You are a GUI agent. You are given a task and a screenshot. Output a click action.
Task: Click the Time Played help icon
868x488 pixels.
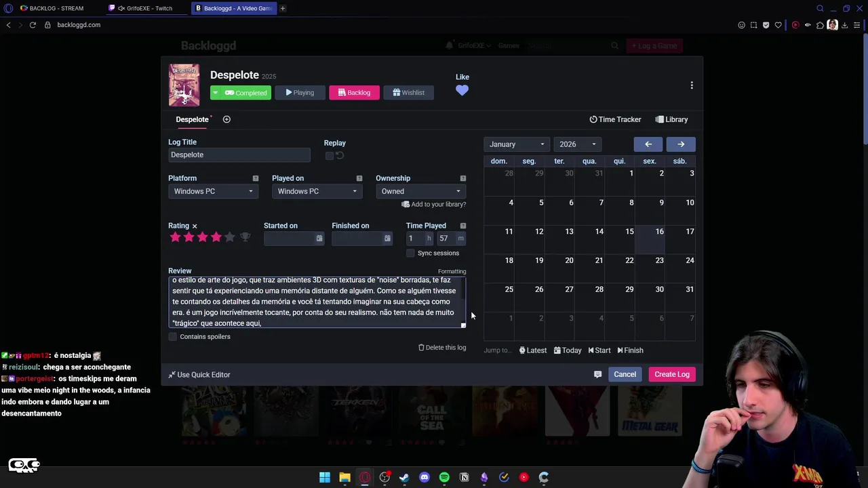[463, 226]
